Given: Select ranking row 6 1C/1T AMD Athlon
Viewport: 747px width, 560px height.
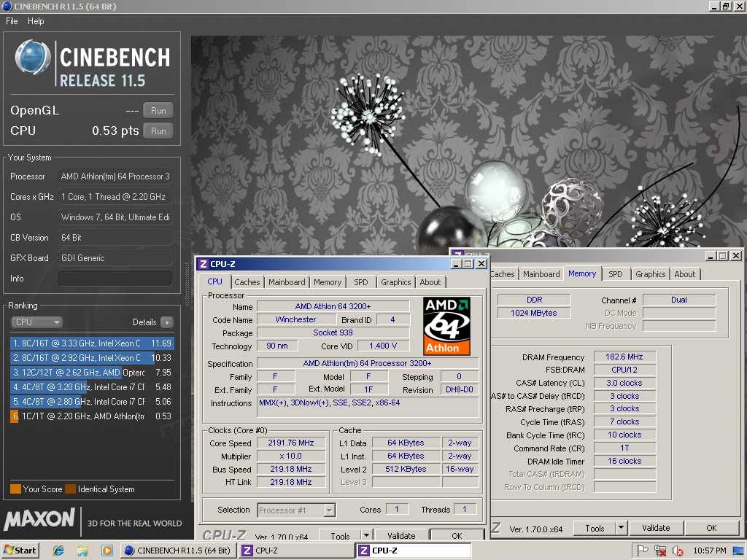Looking at the screenshot, I should coord(91,416).
